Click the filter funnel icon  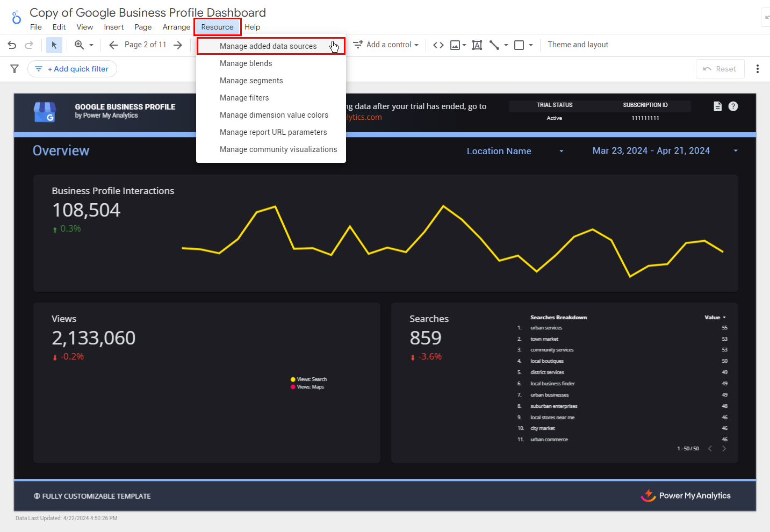[x=15, y=69]
